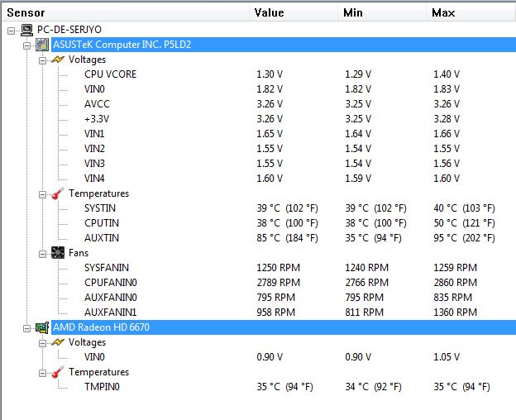Click the Value column header
The image size is (516, 420).
pyautogui.click(x=294, y=13)
